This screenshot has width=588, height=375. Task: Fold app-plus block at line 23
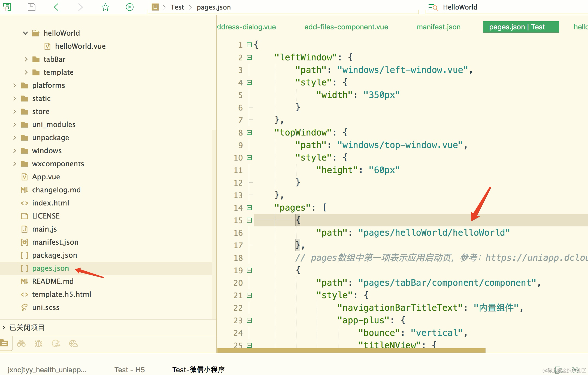coord(249,320)
